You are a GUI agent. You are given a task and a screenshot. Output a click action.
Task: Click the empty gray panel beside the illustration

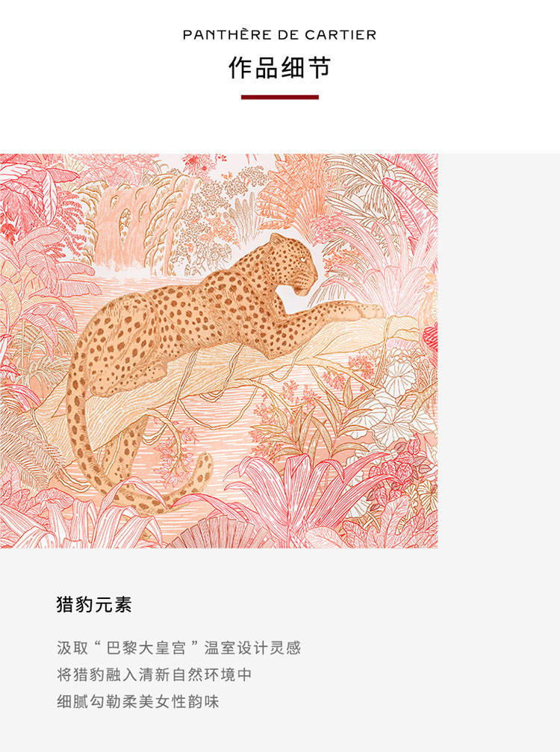point(499,351)
